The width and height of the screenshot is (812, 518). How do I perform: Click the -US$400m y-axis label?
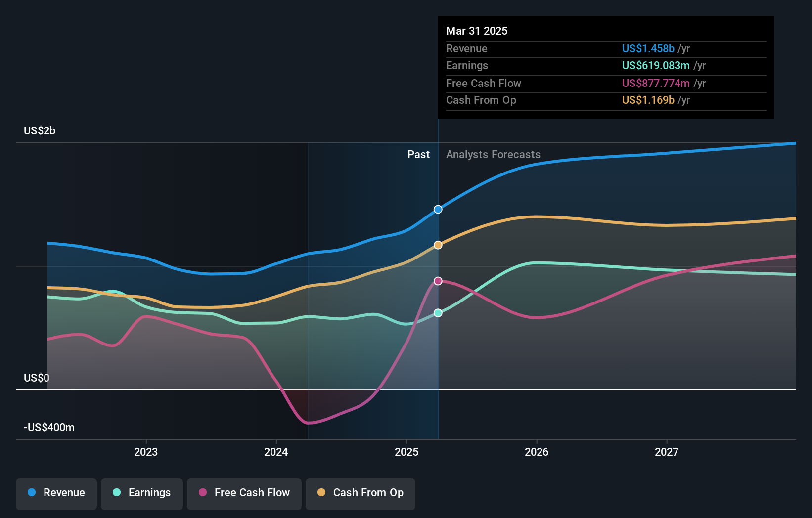point(49,427)
